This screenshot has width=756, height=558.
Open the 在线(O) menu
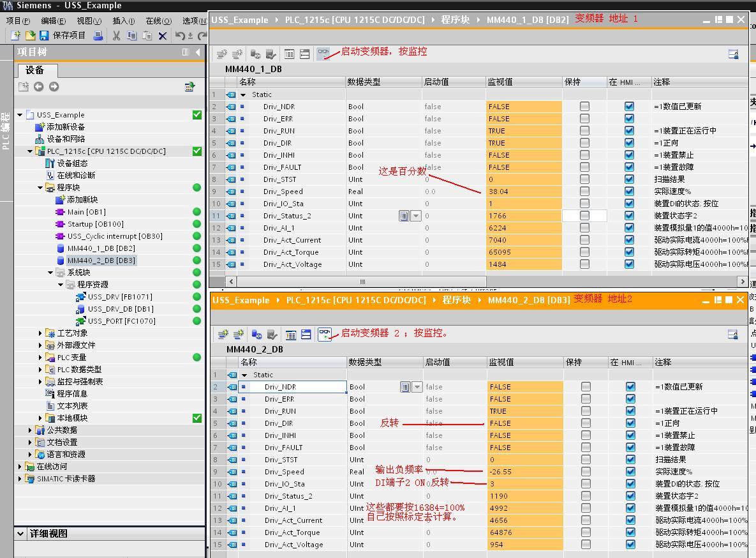coord(159,21)
